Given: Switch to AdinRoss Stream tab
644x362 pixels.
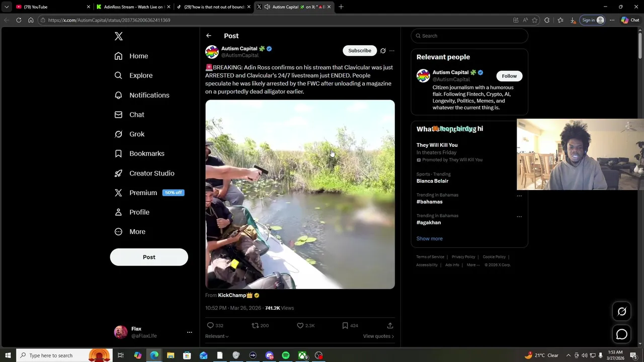Looking at the screenshot, I should pyautogui.click(x=133, y=7).
